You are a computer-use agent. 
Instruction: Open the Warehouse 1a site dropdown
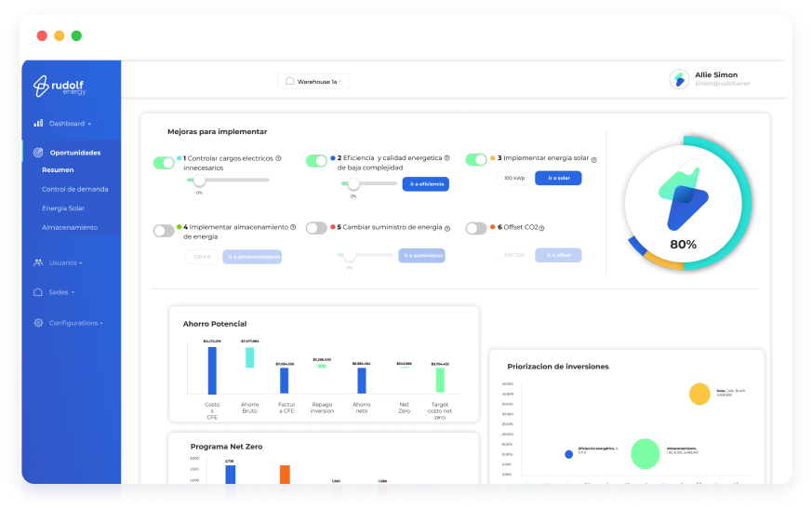pyautogui.click(x=313, y=81)
